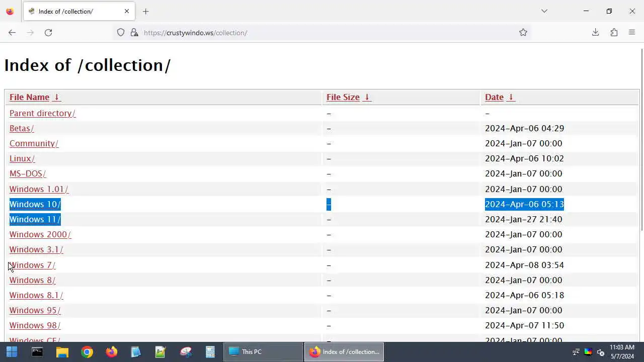Click the page heading Index of /collection/
Viewport: 644px width, 362px height.
pos(88,65)
